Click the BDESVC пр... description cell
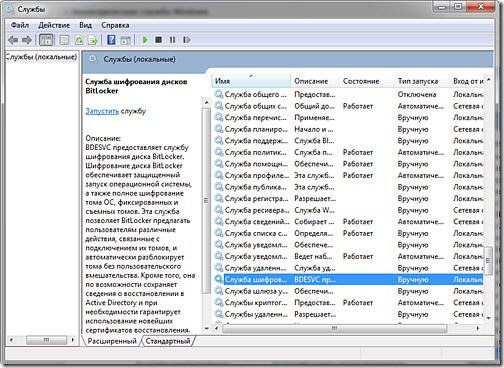Image resolution: width=504 pixels, height=368 pixels. [315, 279]
